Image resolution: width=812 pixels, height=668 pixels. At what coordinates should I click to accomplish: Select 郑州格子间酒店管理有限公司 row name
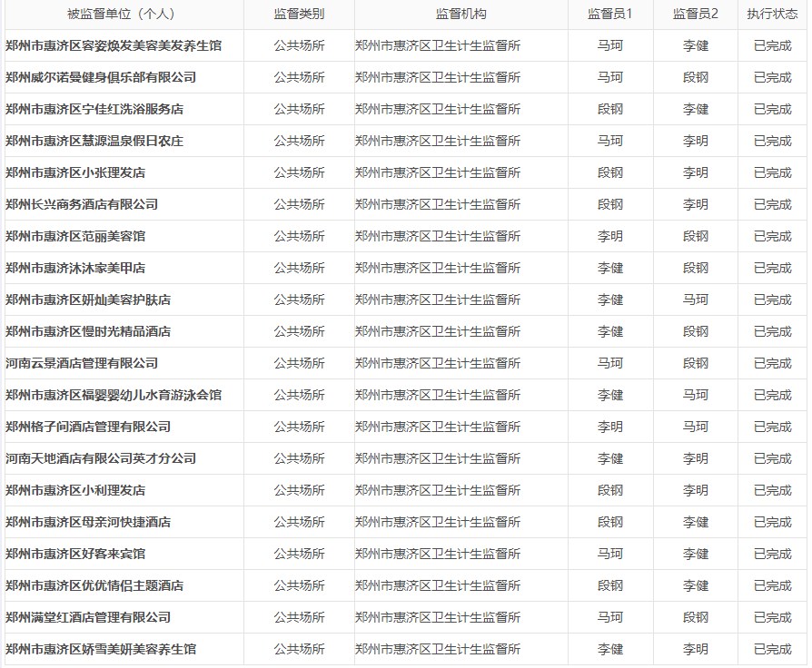coord(88,427)
